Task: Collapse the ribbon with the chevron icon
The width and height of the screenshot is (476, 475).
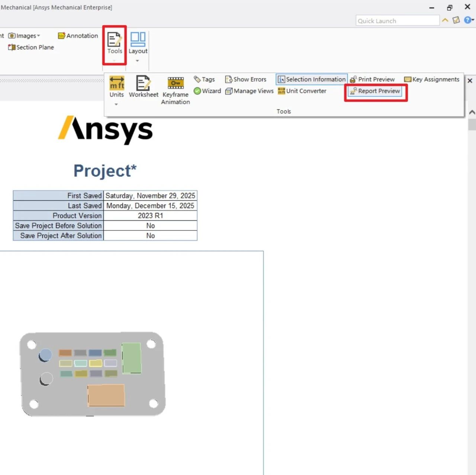Action: click(x=445, y=20)
